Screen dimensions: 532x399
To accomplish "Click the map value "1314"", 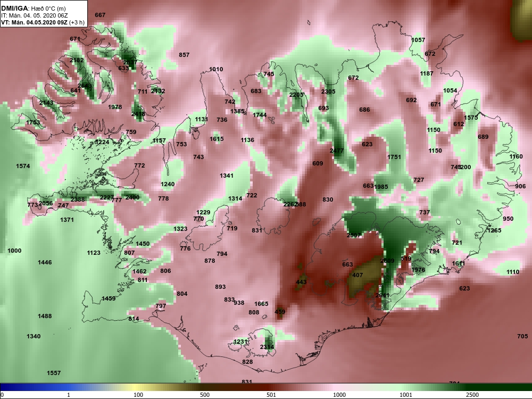I will [235, 198].
